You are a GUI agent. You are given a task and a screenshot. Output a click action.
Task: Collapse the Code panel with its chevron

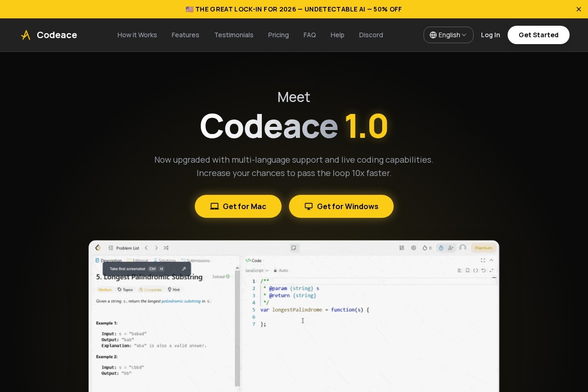[x=491, y=260]
